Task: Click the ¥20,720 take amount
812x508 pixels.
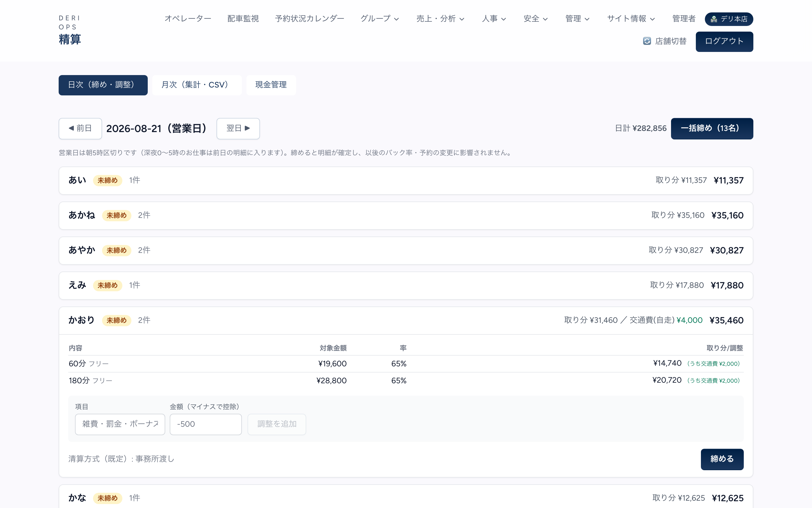Action: [x=667, y=380]
